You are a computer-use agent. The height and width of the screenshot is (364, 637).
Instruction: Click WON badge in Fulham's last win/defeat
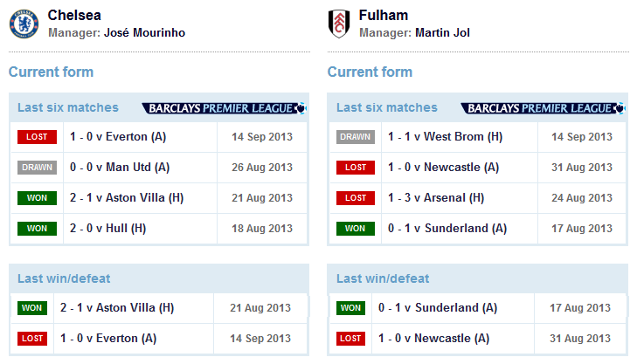tap(350, 308)
